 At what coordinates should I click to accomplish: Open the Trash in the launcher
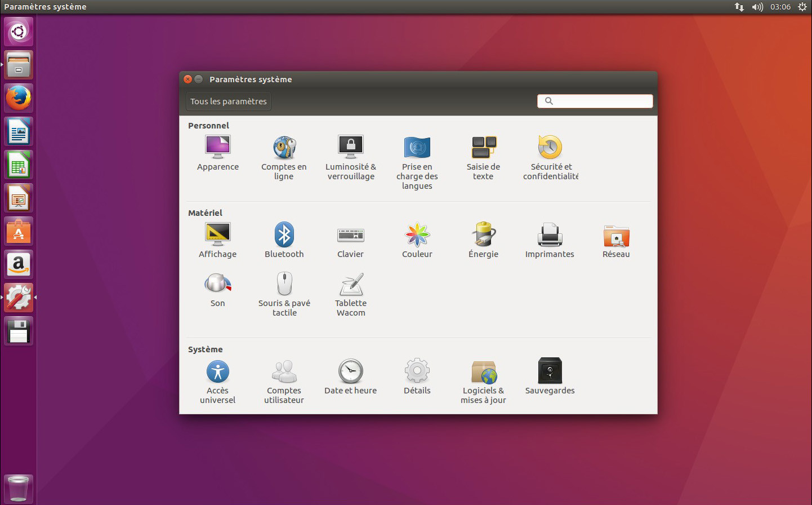point(19,488)
